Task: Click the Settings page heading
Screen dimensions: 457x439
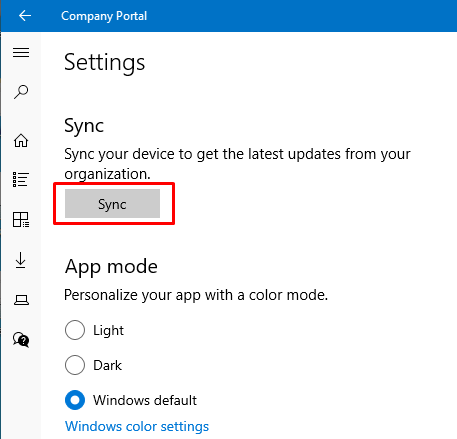Action: 105,62
